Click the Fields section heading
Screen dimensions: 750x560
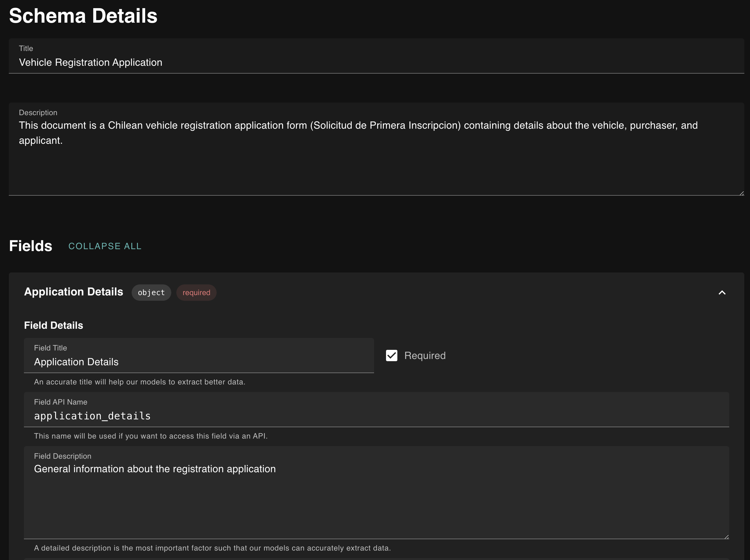click(x=31, y=246)
